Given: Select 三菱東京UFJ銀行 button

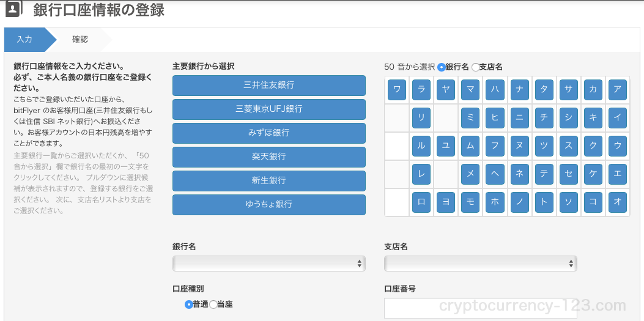Looking at the screenshot, I should 269,109.
